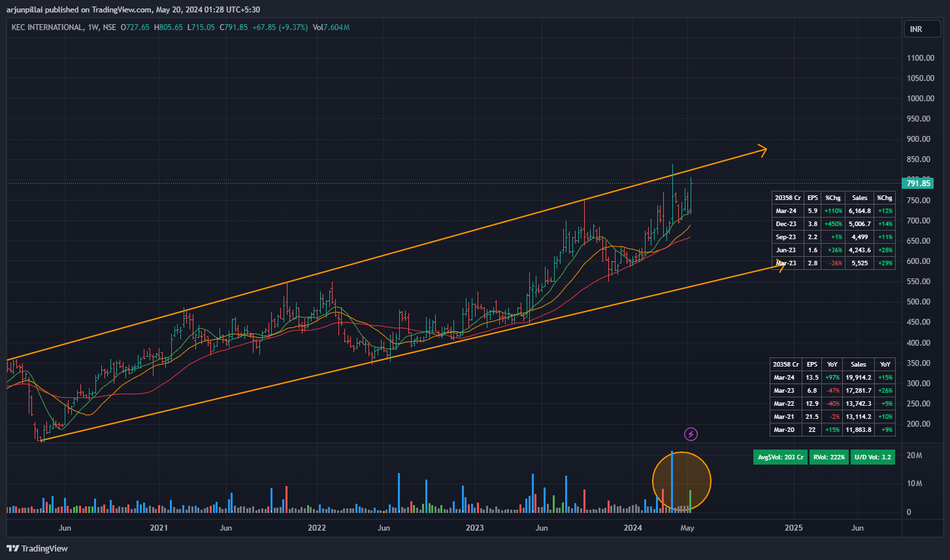This screenshot has height=560, width=950.
Task: Click the 13.5 annual EPS cell
Action: (x=811, y=378)
